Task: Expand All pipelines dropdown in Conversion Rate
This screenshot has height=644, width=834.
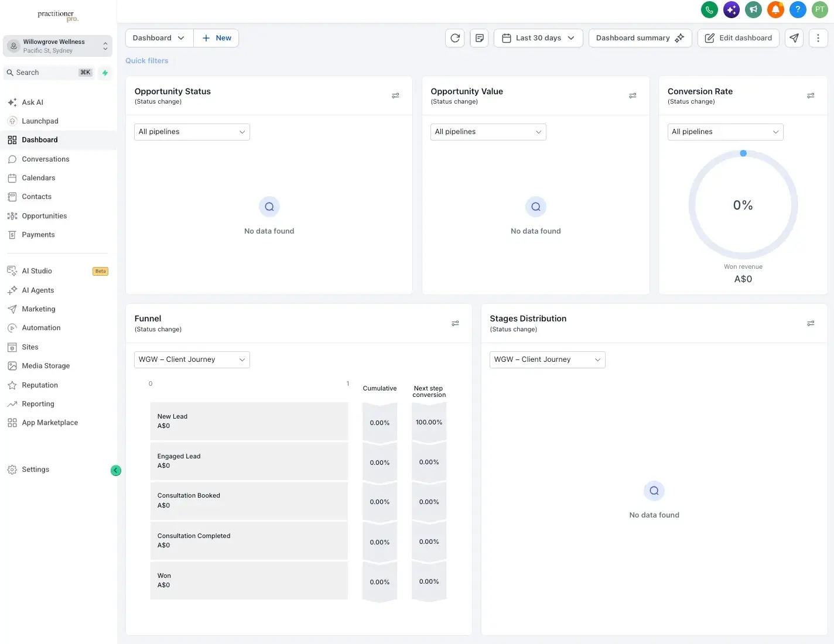Action: (x=725, y=132)
